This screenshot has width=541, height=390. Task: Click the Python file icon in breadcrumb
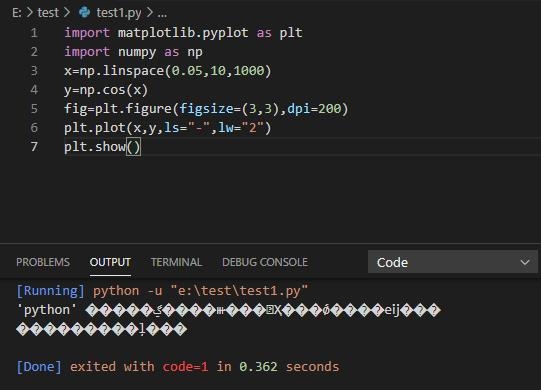click(85, 12)
